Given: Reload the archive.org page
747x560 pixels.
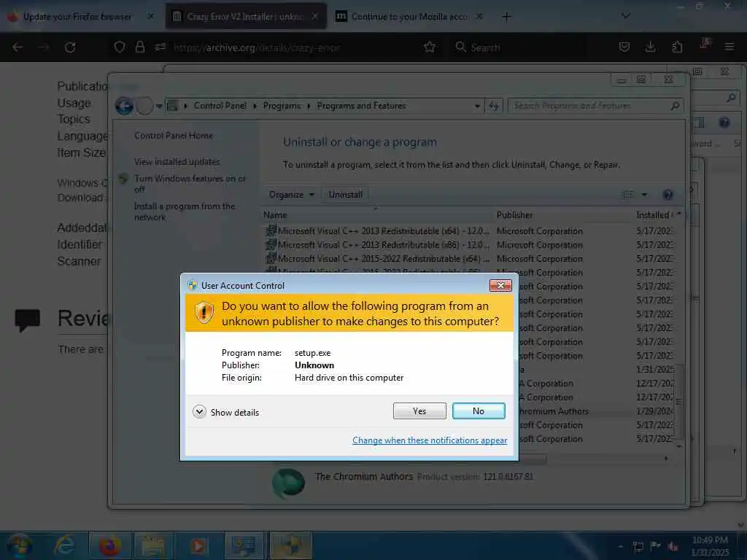Looking at the screenshot, I should pyautogui.click(x=70, y=47).
